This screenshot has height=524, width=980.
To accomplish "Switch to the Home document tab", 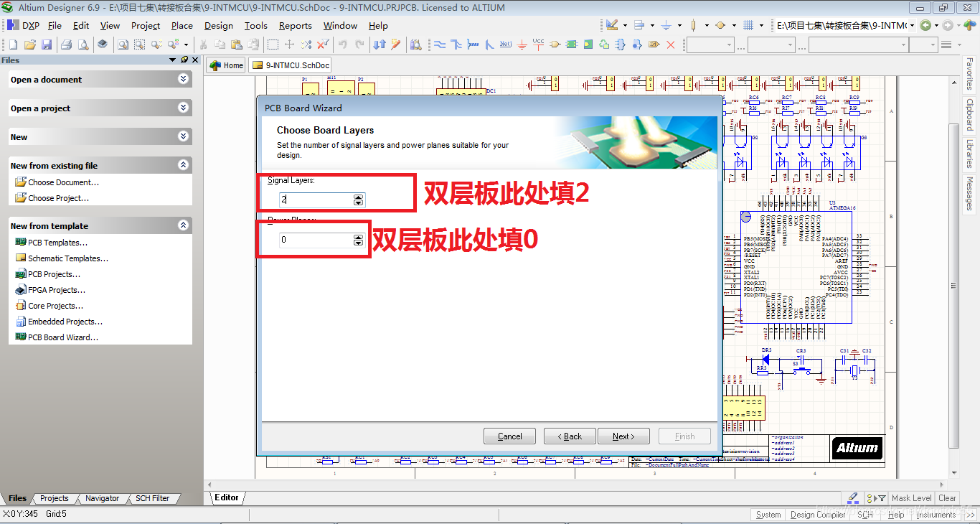I will pos(226,65).
